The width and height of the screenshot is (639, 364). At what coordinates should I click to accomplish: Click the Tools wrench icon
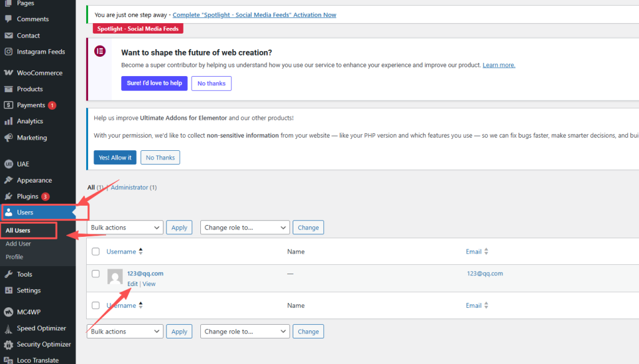coord(9,274)
